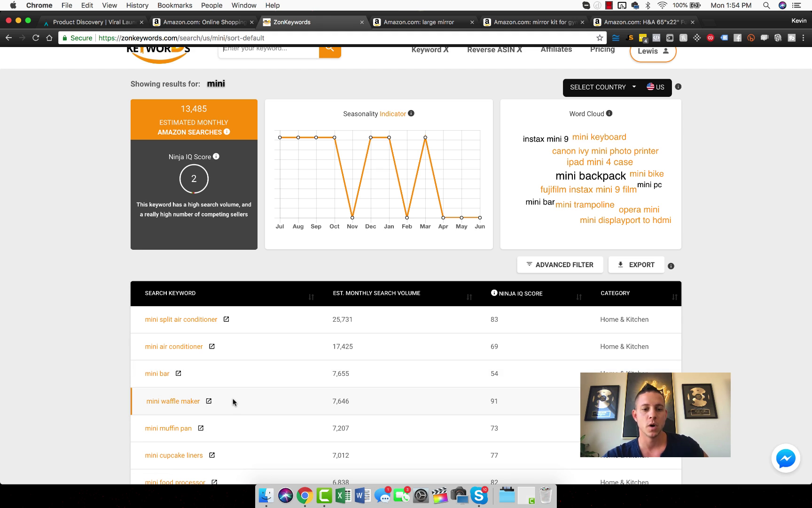Click the 25,731 search volume cell
Image resolution: width=812 pixels, height=508 pixels.
(343, 319)
